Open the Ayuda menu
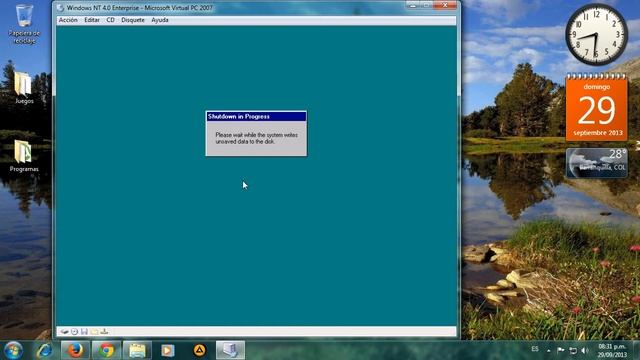This screenshot has width=640, height=360. coord(160,20)
